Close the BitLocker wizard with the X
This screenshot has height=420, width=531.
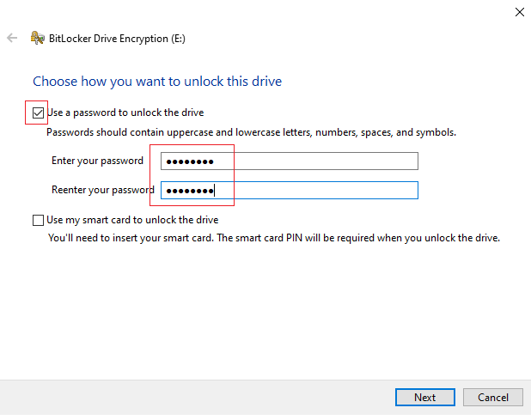(520, 12)
